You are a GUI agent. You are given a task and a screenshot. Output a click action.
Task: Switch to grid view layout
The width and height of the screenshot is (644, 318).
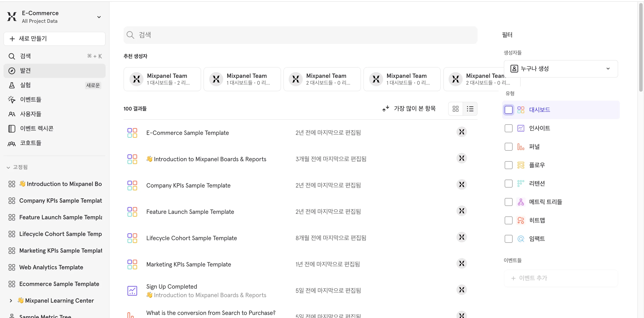click(x=455, y=109)
